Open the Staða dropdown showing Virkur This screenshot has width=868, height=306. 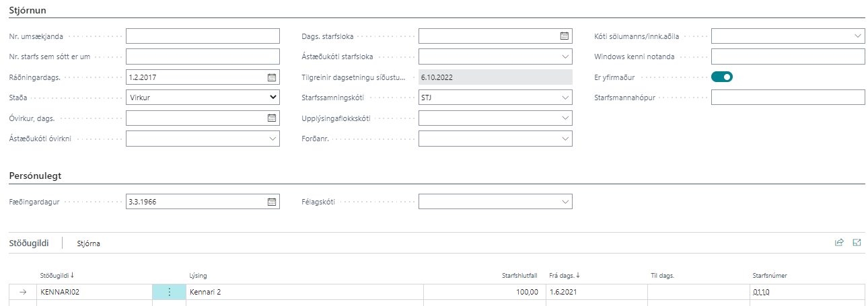[203, 98]
